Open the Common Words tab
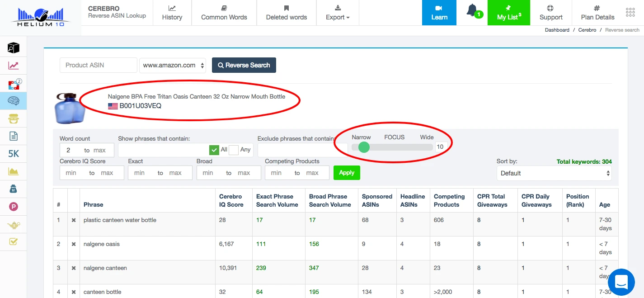The width and height of the screenshot is (644, 298). (224, 13)
